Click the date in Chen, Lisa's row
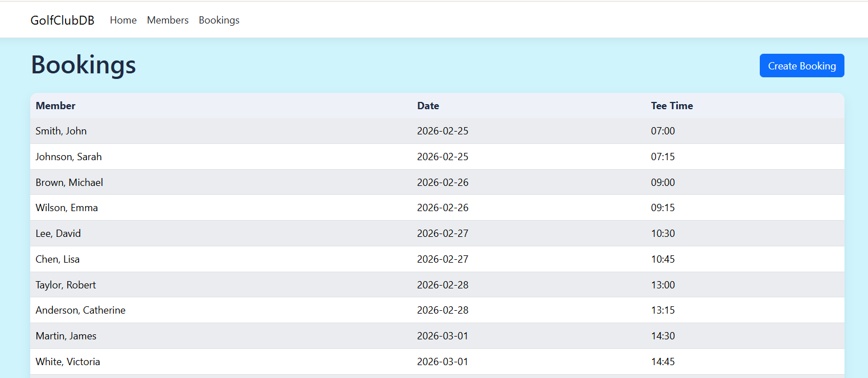This screenshot has height=378, width=868. (443, 259)
